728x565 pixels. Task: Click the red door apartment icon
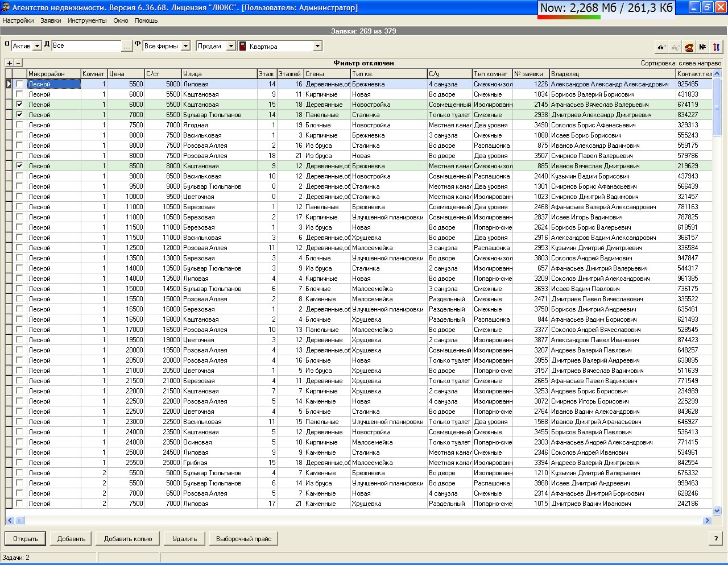242,46
